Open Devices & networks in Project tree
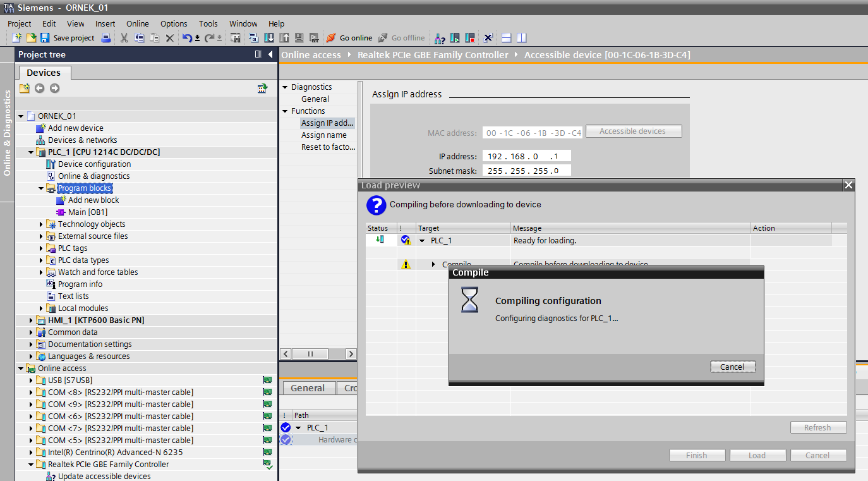 coord(83,140)
